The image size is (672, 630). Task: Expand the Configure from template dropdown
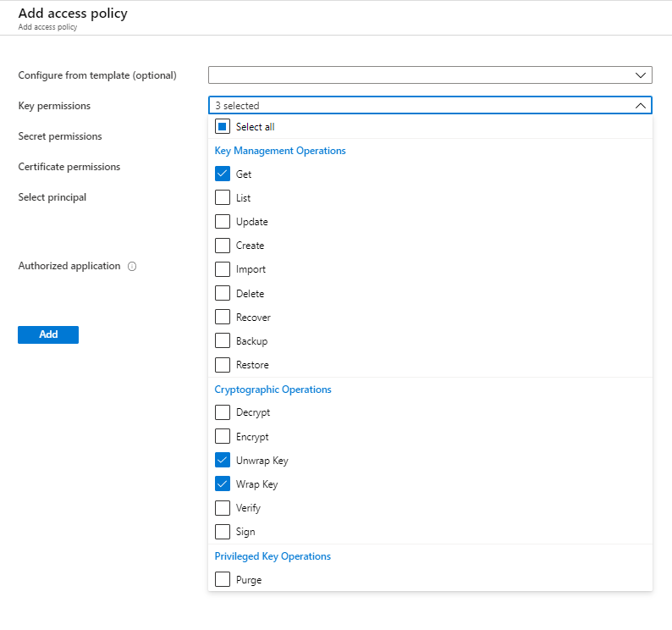coord(430,75)
